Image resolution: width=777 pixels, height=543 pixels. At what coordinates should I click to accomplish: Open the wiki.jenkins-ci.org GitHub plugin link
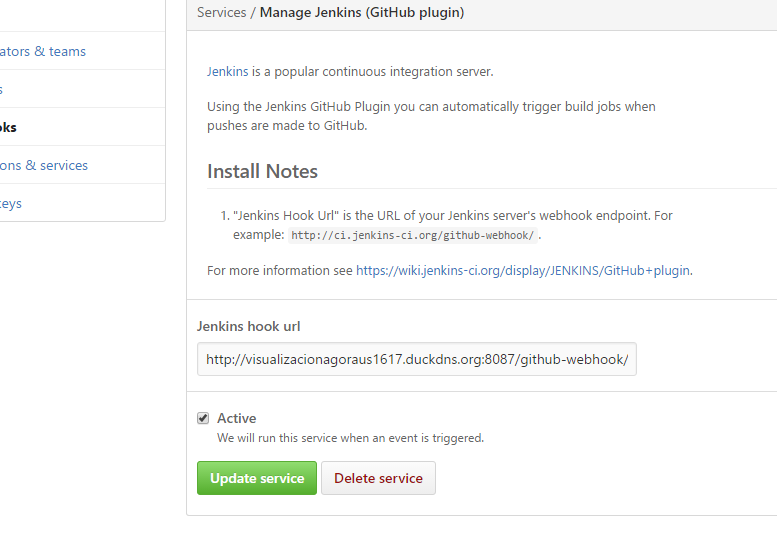pyautogui.click(x=523, y=271)
